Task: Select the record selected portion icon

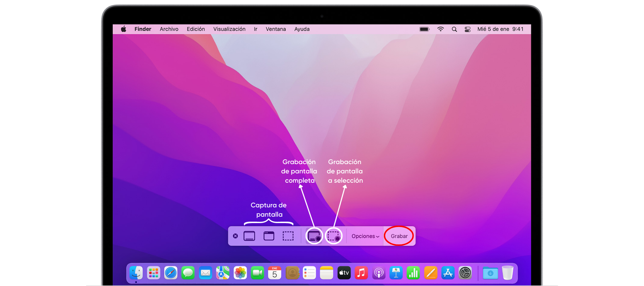Action: click(333, 236)
